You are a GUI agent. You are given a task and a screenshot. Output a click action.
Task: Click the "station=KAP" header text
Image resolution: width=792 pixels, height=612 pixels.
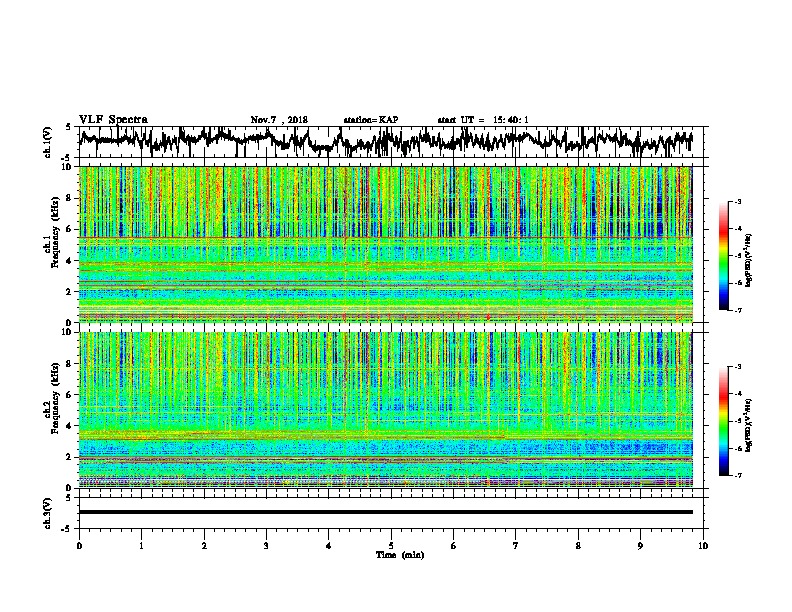(x=370, y=120)
